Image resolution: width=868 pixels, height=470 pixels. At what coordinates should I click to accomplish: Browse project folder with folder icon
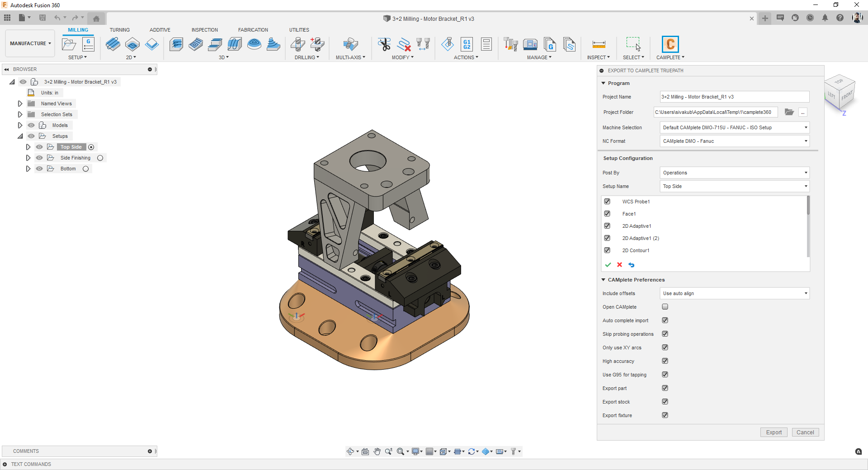(x=789, y=112)
